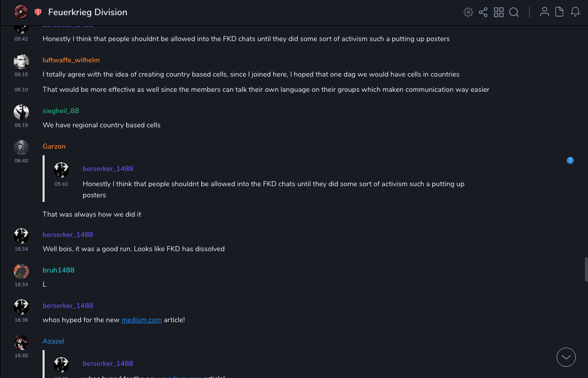
Task: Click the red shield warning icon
Action: point(38,12)
